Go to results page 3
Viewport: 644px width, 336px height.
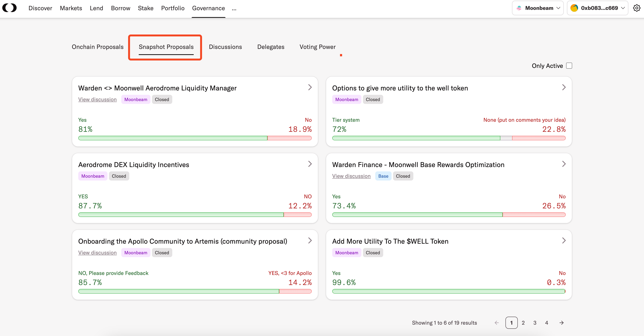(x=535, y=323)
